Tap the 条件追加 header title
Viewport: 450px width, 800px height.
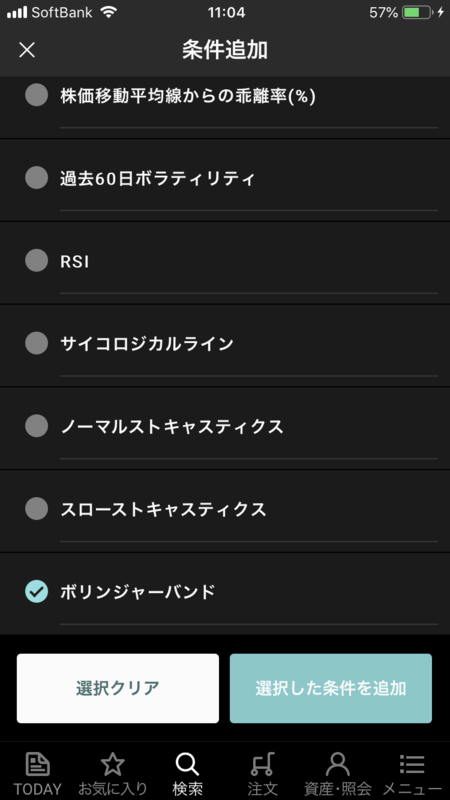click(225, 50)
